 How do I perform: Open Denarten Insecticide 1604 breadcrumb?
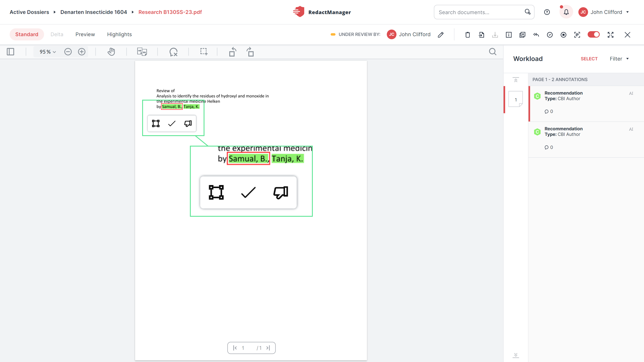click(94, 12)
